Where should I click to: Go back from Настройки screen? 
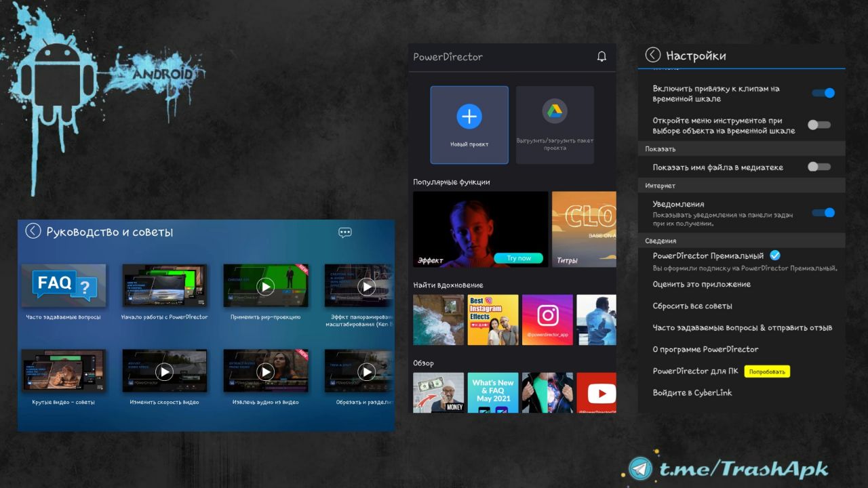[652, 56]
